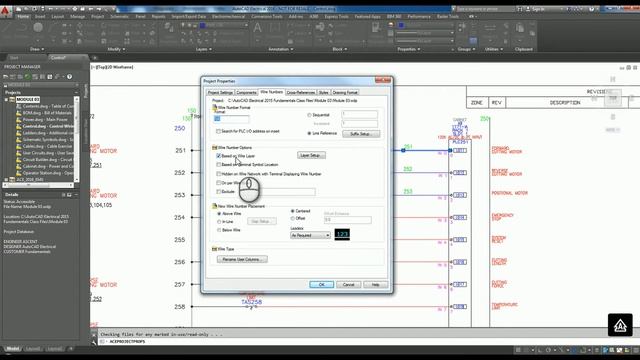Screen dimensions: 640x360
Task: Check Search for PLC I/O address on insert
Action: [x=218, y=131]
